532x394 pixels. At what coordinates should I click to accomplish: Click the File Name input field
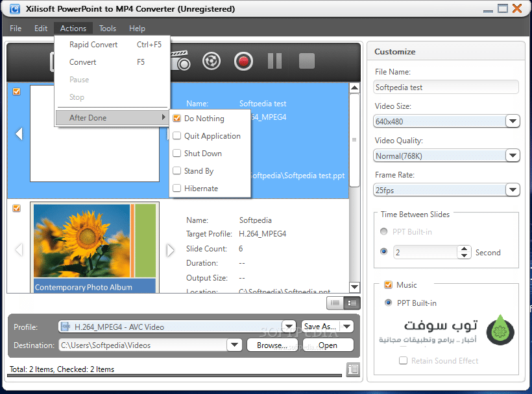click(446, 87)
